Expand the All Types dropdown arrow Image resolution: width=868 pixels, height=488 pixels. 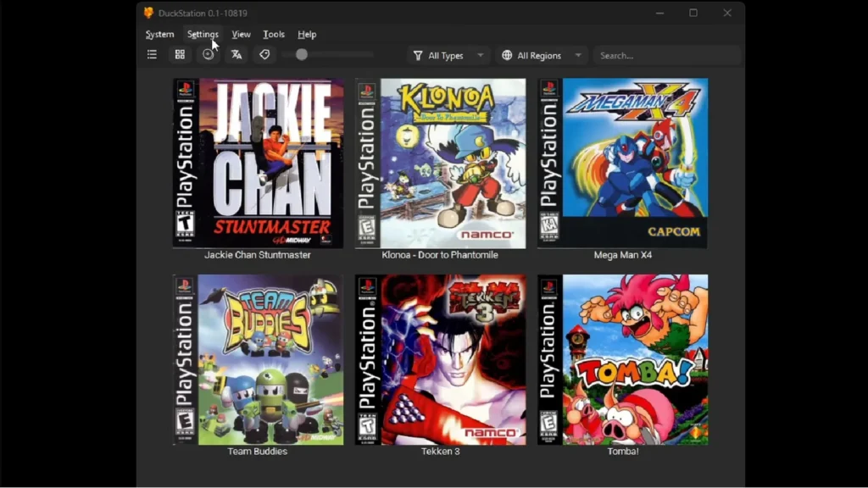point(481,55)
